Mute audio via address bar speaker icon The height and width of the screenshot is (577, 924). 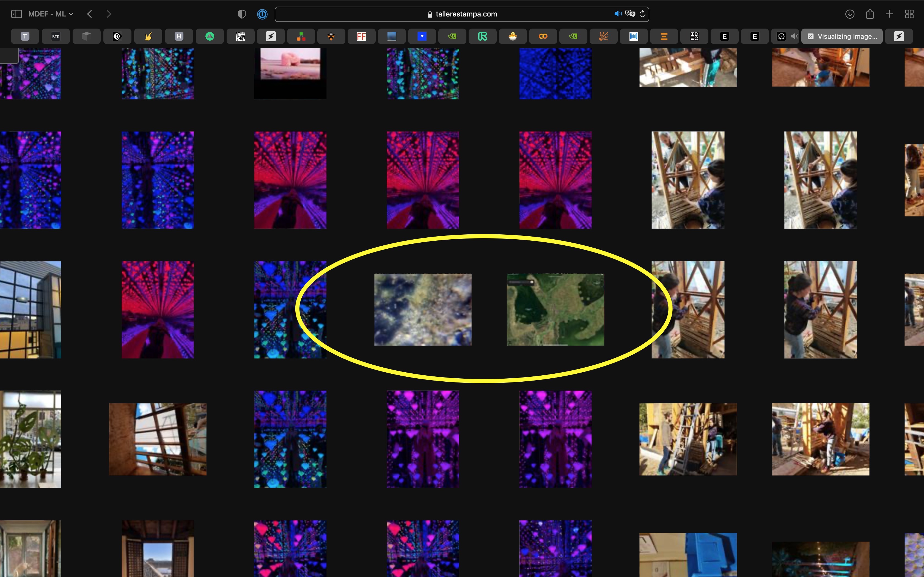coord(617,14)
